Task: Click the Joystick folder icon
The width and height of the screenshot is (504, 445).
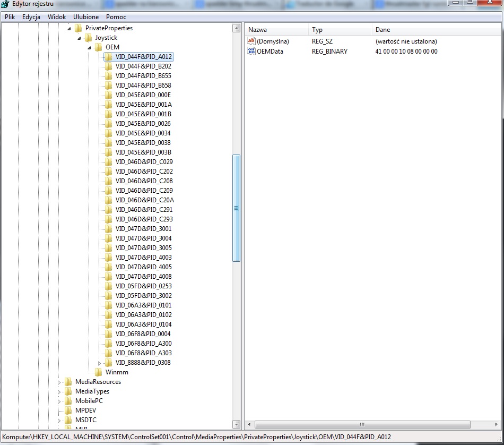Action: 89,38
